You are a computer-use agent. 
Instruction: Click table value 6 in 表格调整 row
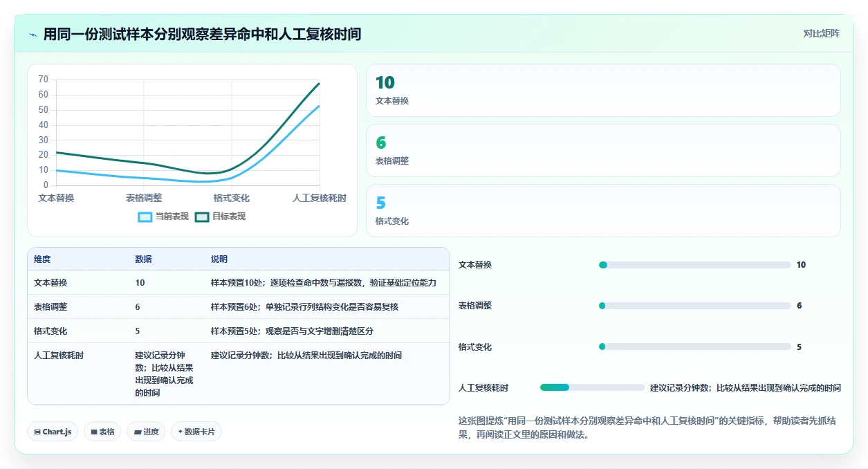(138, 307)
